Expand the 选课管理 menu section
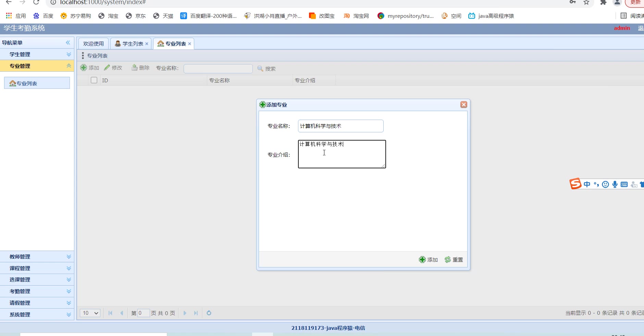The image size is (644, 336). (x=37, y=280)
